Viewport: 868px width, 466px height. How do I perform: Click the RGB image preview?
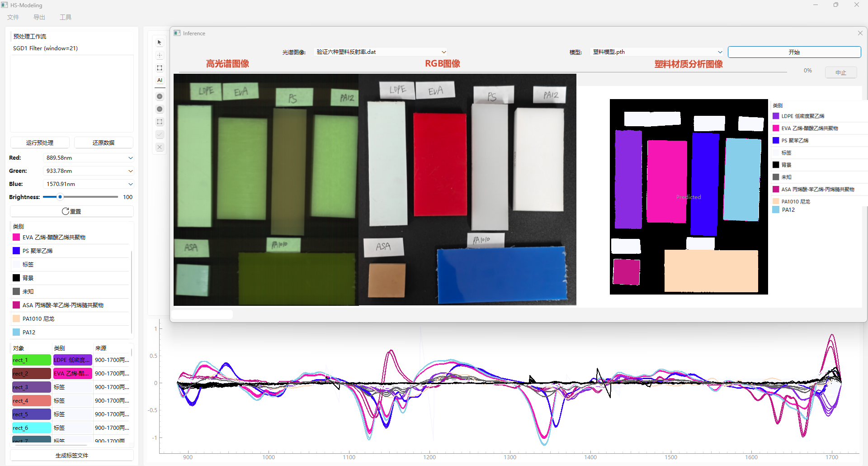(467, 190)
